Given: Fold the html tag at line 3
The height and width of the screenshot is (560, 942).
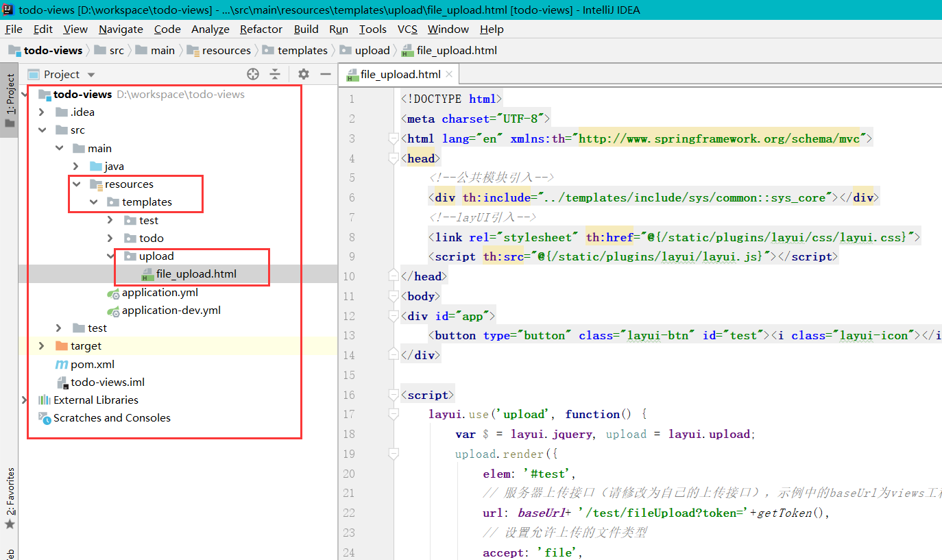Looking at the screenshot, I should (394, 138).
